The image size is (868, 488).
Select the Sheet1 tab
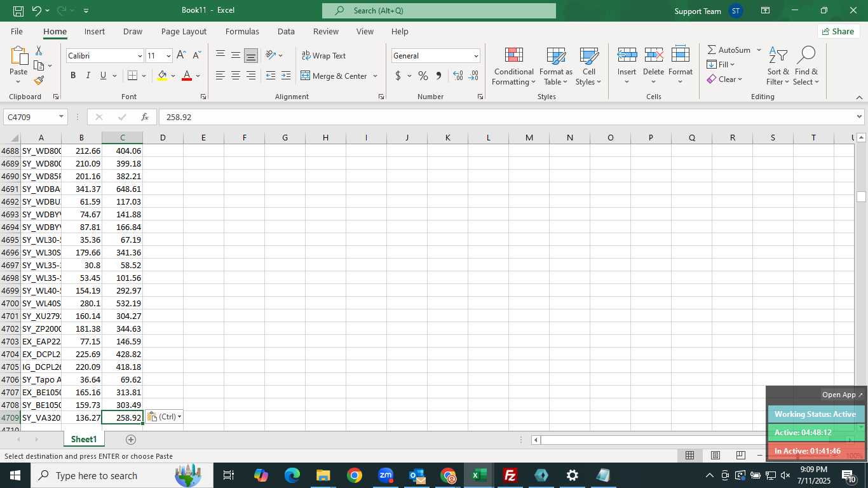click(x=84, y=440)
